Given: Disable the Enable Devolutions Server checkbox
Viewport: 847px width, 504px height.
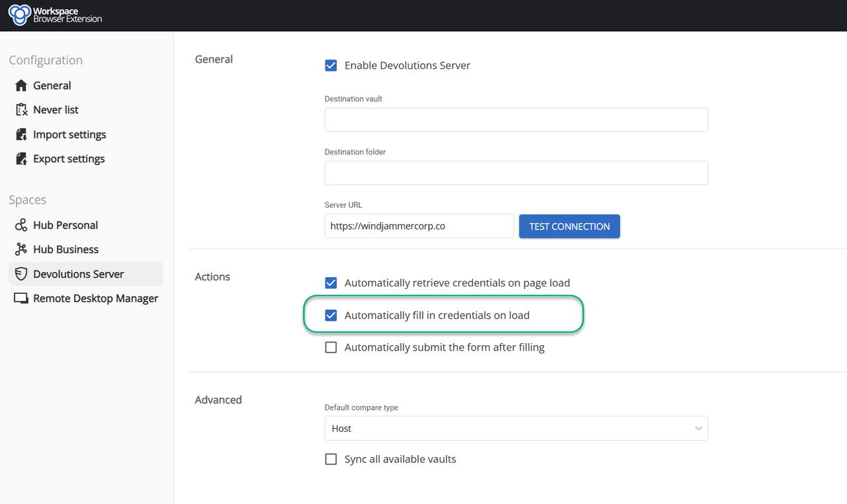Looking at the screenshot, I should (x=331, y=65).
